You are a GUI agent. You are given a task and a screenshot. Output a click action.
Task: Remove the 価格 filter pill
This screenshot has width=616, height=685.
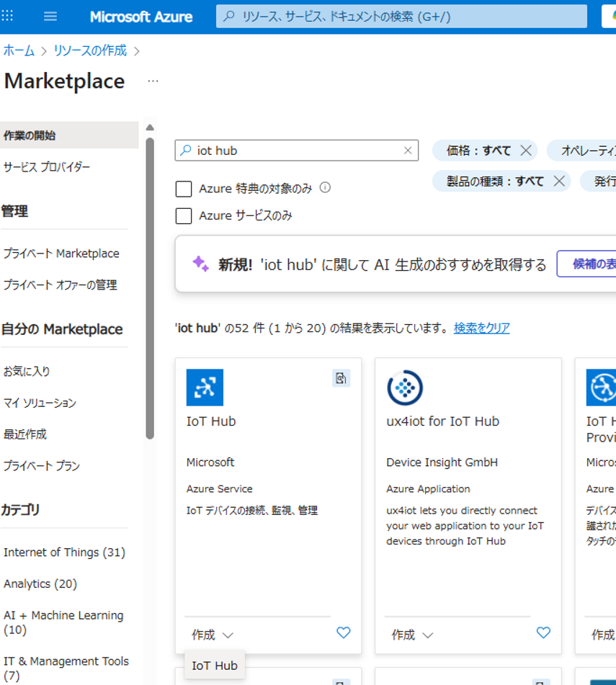[x=526, y=151]
